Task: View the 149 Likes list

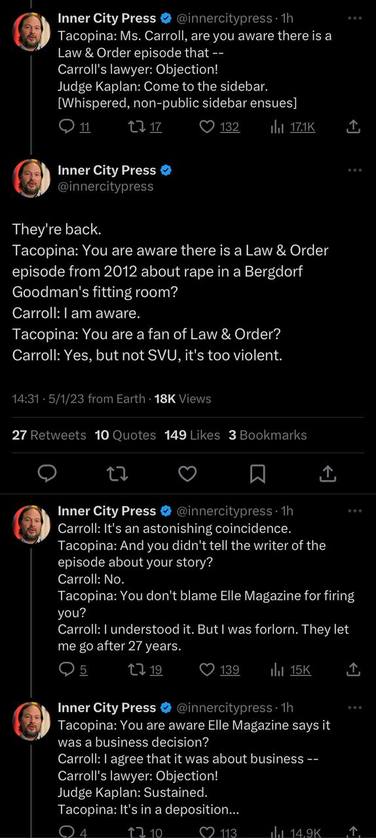Action: click(x=192, y=435)
